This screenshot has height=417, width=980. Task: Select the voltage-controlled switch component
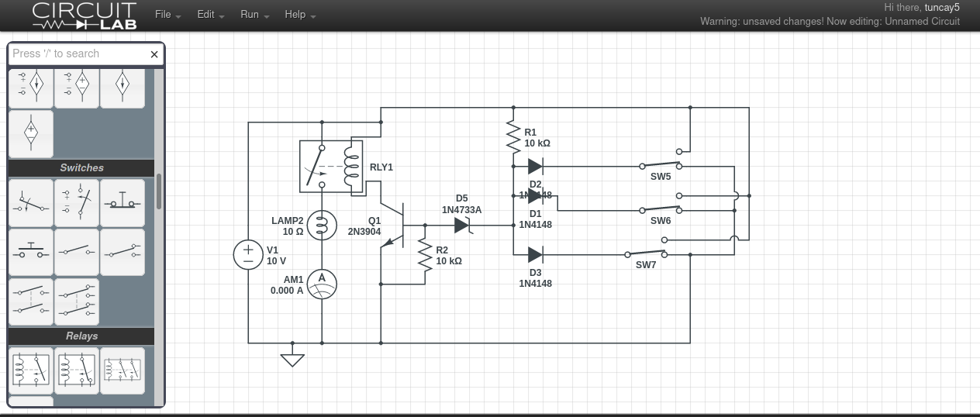(x=77, y=203)
